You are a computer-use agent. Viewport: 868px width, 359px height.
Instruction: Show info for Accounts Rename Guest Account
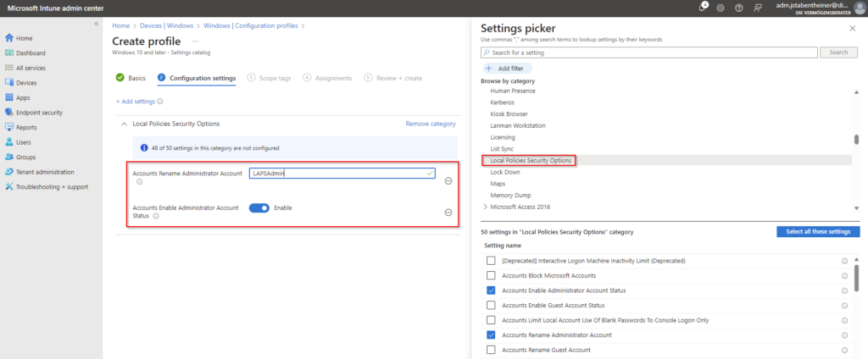click(x=844, y=351)
